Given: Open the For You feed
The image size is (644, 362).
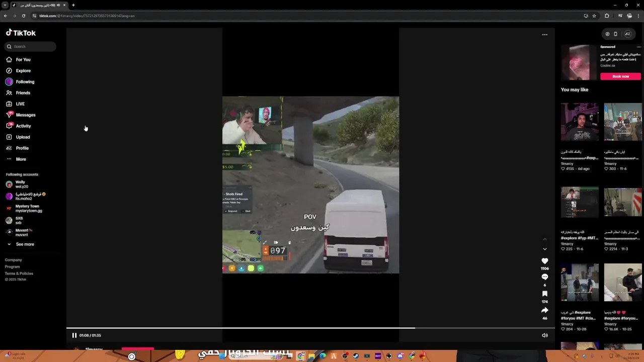Looking at the screenshot, I should (x=23, y=60).
